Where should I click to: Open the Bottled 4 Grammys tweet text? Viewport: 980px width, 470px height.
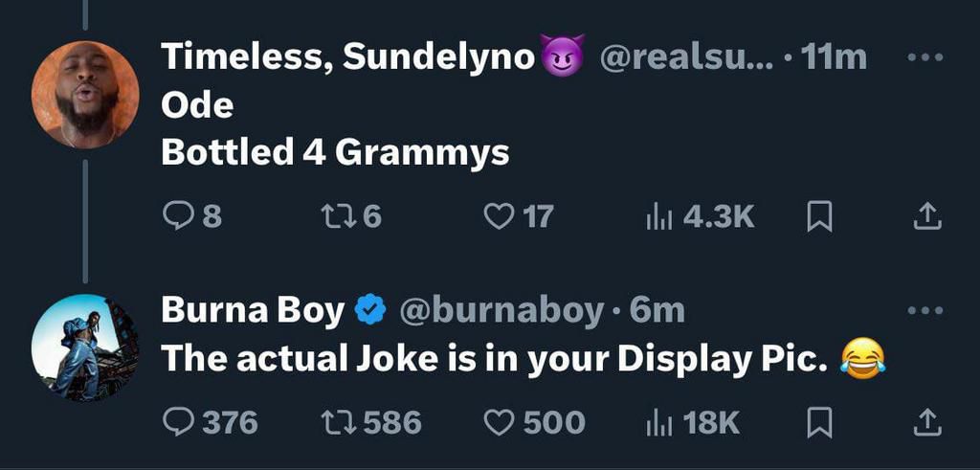pyautogui.click(x=335, y=152)
